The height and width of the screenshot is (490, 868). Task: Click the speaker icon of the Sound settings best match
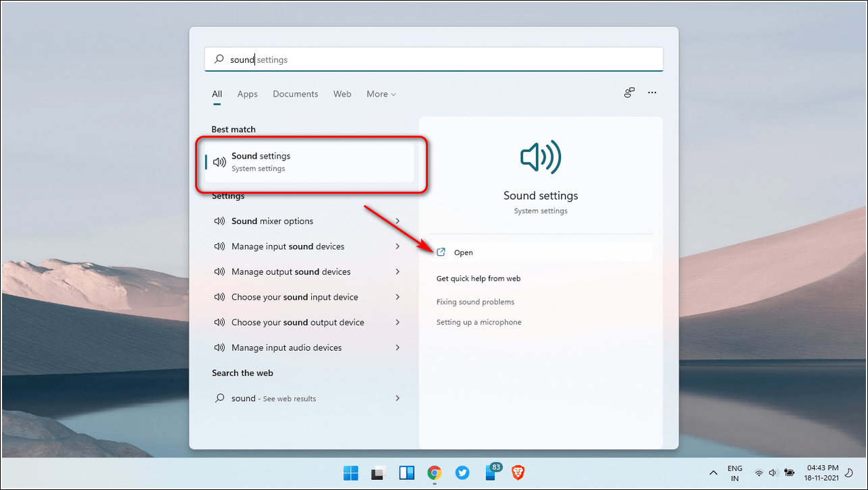219,162
